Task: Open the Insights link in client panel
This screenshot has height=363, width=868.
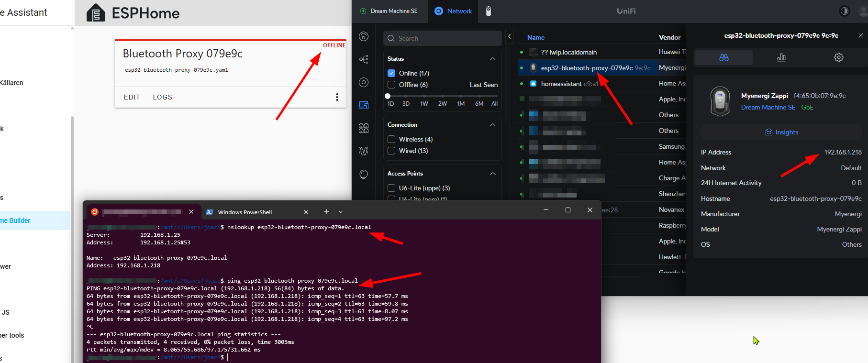Action: point(782,132)
